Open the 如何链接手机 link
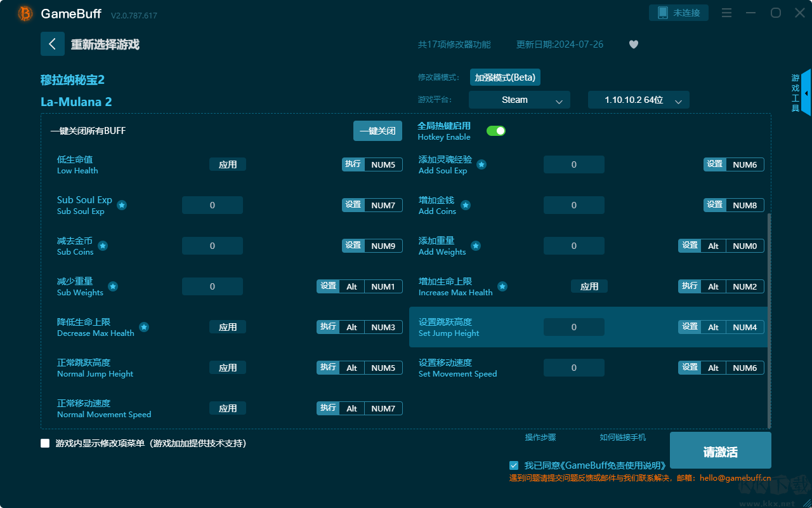This screenshot has width=812, height=508. tap(623, 438)
